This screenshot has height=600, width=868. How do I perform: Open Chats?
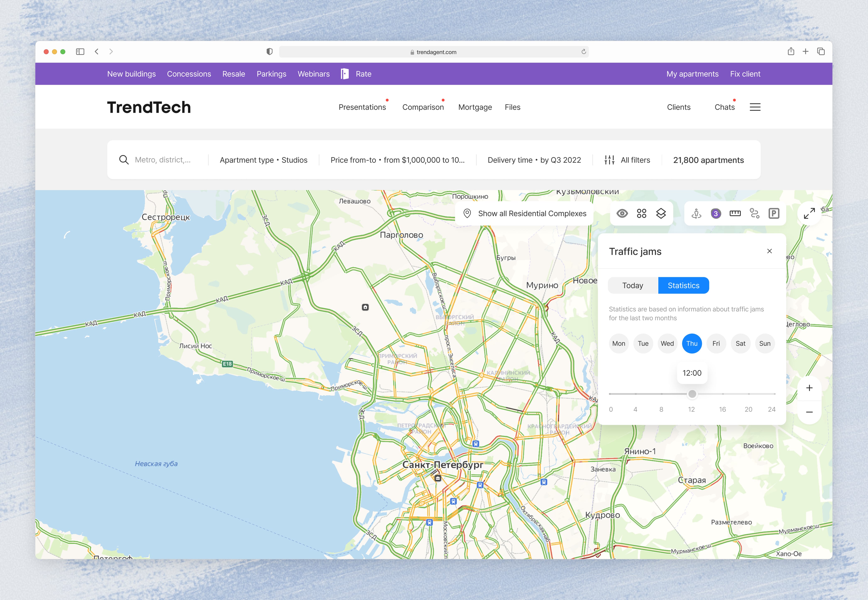[724, 107]
